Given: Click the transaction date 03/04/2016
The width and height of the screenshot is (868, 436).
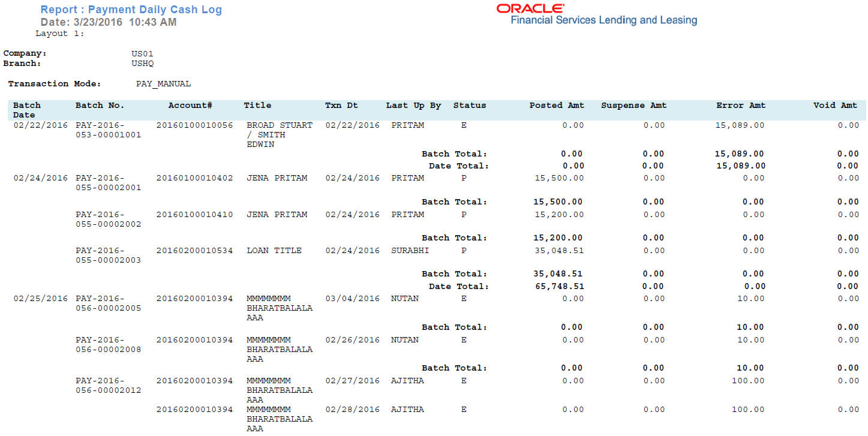Looking at the screenshot, I should (x=353, y=299).
